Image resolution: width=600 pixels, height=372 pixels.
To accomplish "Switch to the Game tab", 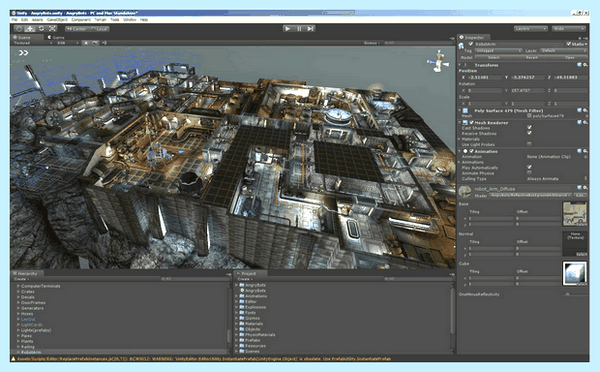I will (x=56, y=38).
